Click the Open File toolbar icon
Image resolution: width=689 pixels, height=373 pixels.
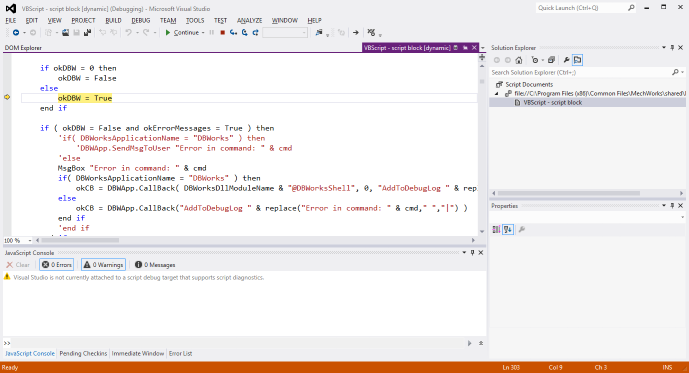(65, 33)
